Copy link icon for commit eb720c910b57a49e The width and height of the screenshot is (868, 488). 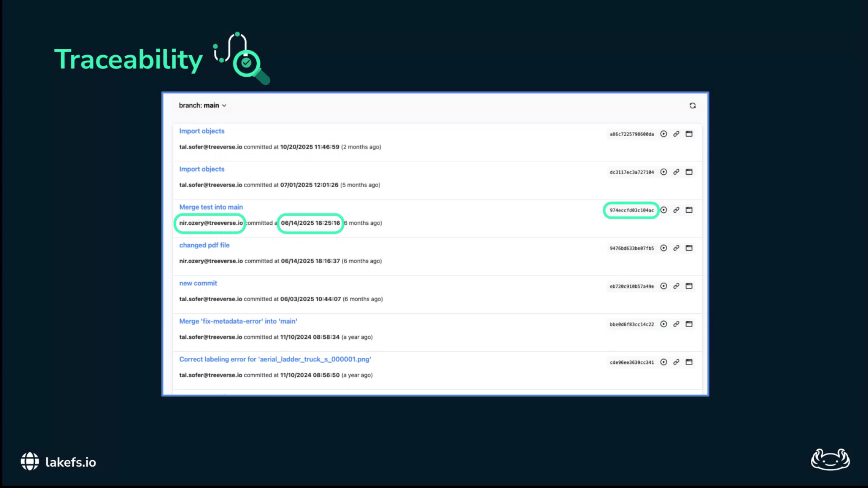pos(676,286)
